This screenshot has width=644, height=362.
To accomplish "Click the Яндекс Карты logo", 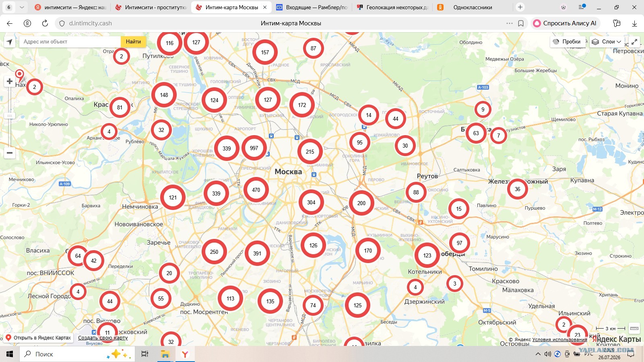I will click(x=616, y=339).
